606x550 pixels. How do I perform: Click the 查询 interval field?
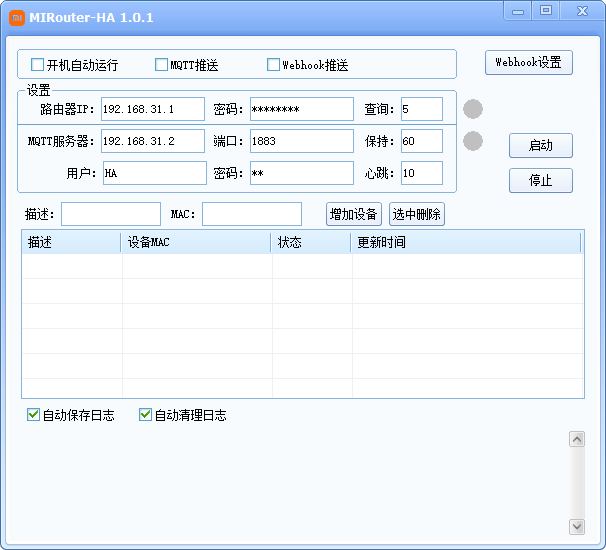[x=422, y=109]
